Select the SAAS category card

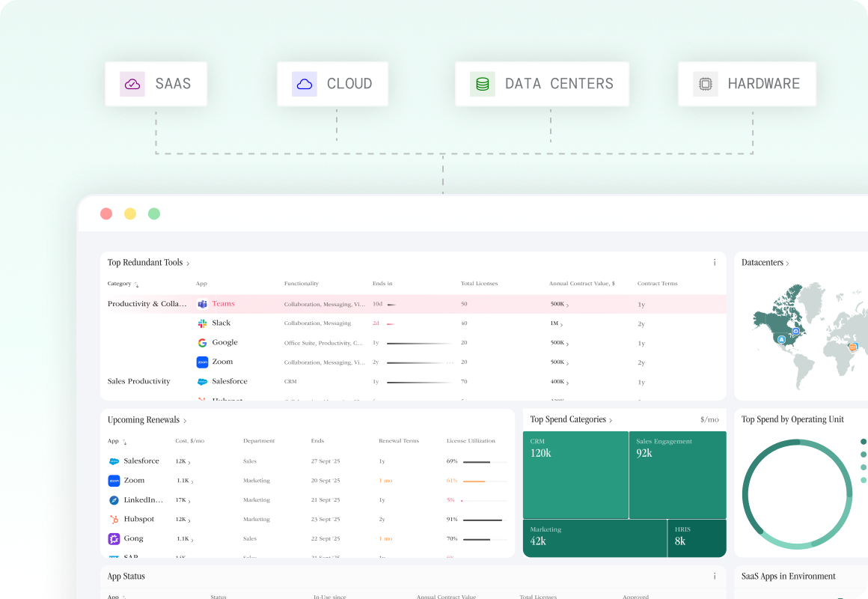pyautogui.click(x=156, y=84)
